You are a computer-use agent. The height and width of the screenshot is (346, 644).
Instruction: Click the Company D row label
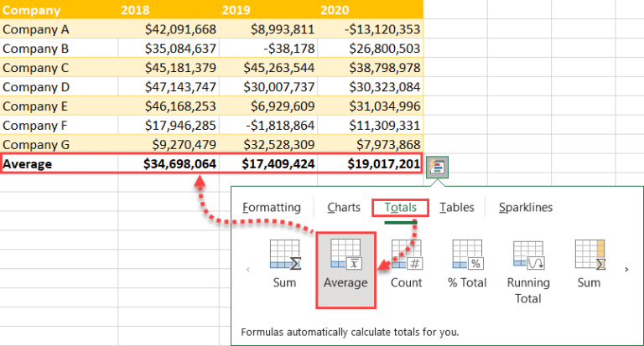60,87
